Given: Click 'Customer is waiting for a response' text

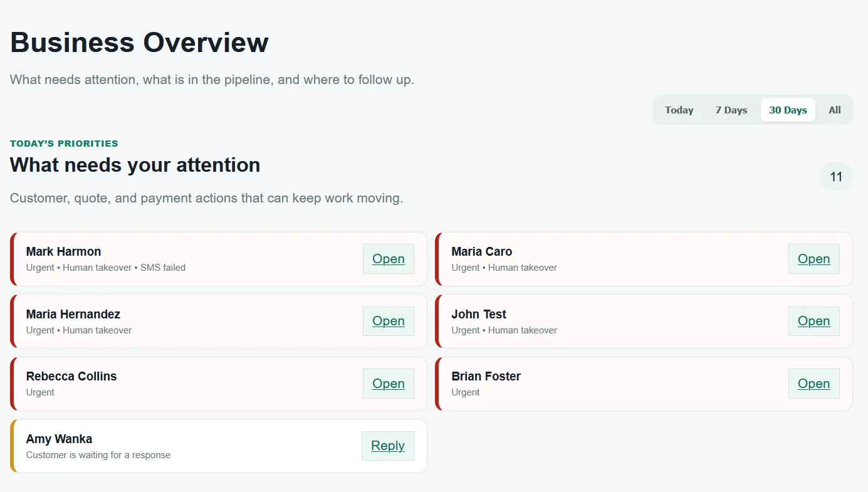Looking at the screenshot, I should 98,455.
